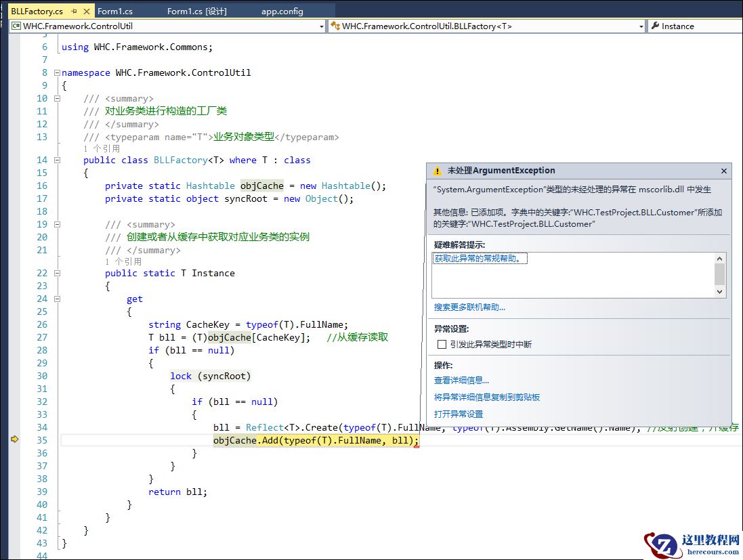The image size is (743, 560).
Task: Open the BLLFactory<T> type dropdown
Action: point(641,26)
